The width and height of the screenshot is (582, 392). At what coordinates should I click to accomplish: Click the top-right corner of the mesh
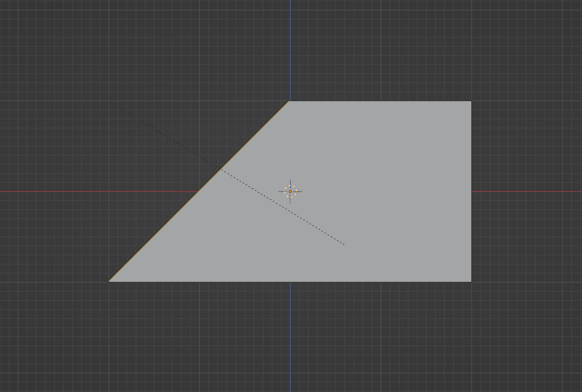[x=470, y=101]
